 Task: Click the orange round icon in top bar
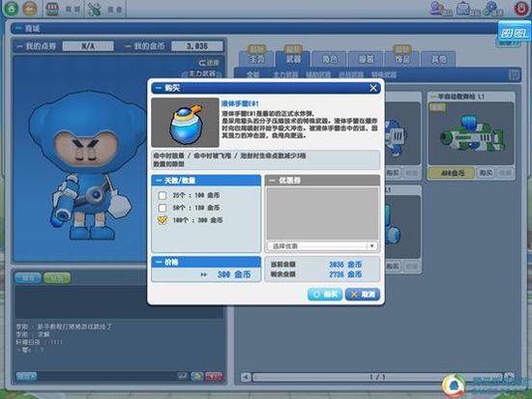point(30,8)
